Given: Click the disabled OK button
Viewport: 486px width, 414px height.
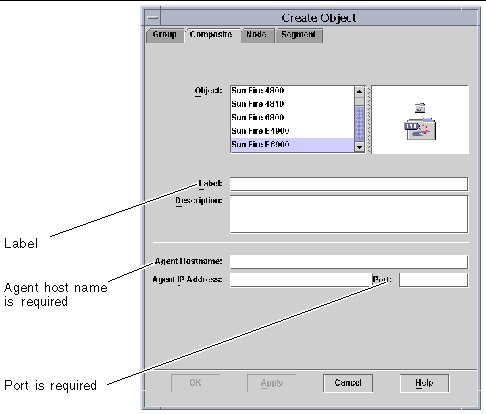Looking at the screenshot, I should (196, 383).
